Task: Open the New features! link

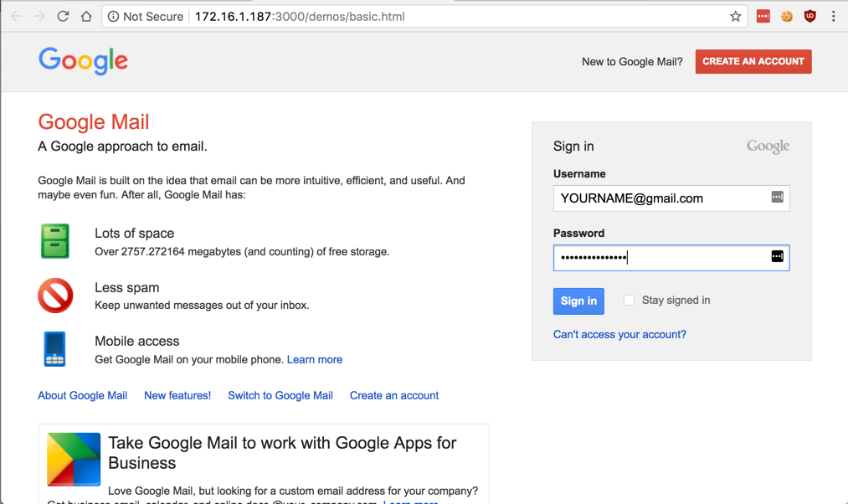Action: click(177, 395)
